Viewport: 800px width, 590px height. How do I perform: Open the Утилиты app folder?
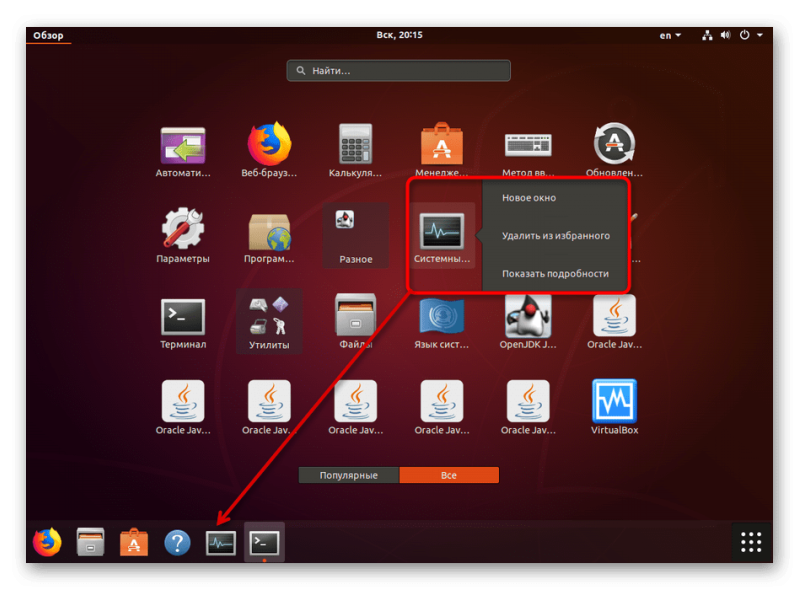269,321
